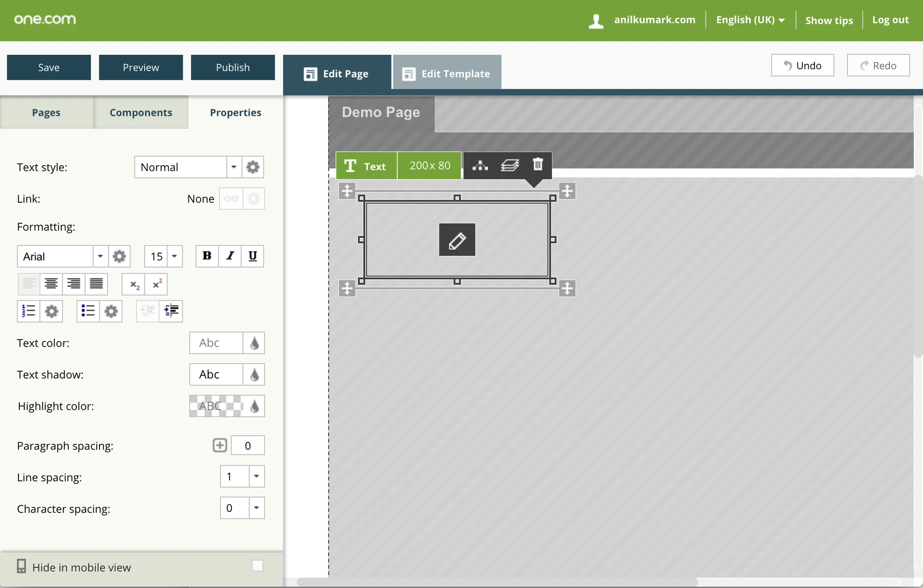
Task: Click the paragraph spacing value field
Action: pyautogui.click(x=248, y=445)
